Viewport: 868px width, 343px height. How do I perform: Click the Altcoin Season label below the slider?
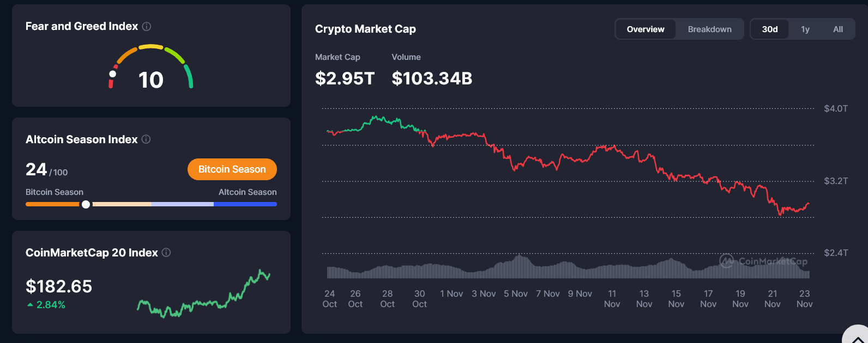point(248,192)
